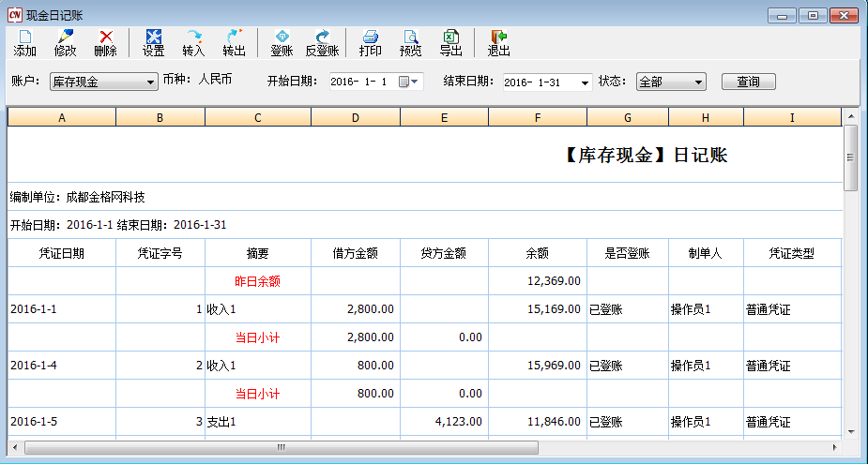This screenshot has width=868, height=464.
Task: Click the 添加 (Add) toolbar icon
Action: [x=25, y=42]
